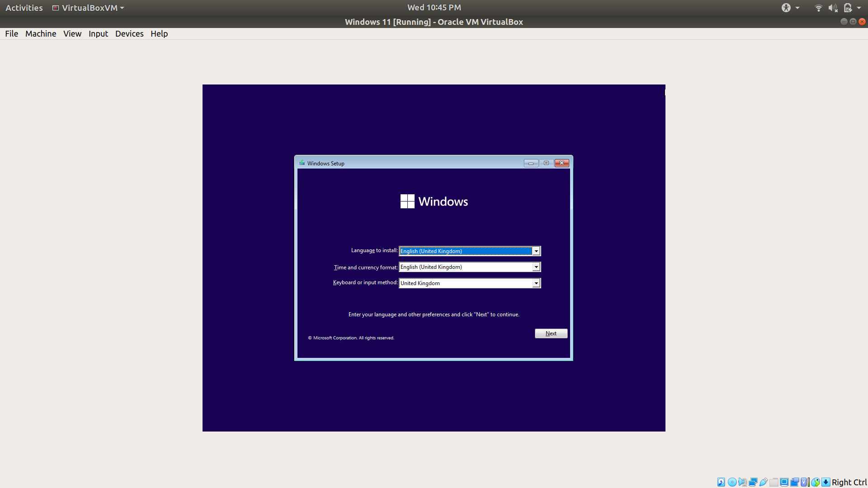Image resolution: width=868 pixels, height=488 pixels.
Task: Click the optical disc status icon
Action: pyautogui.click(x=732, y=482)
